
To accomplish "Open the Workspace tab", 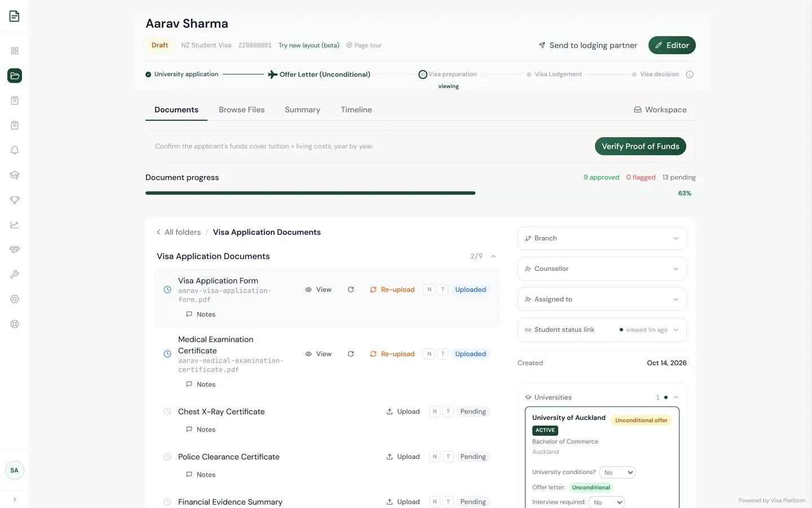I will pyautogui.click(x=660, y=110).
